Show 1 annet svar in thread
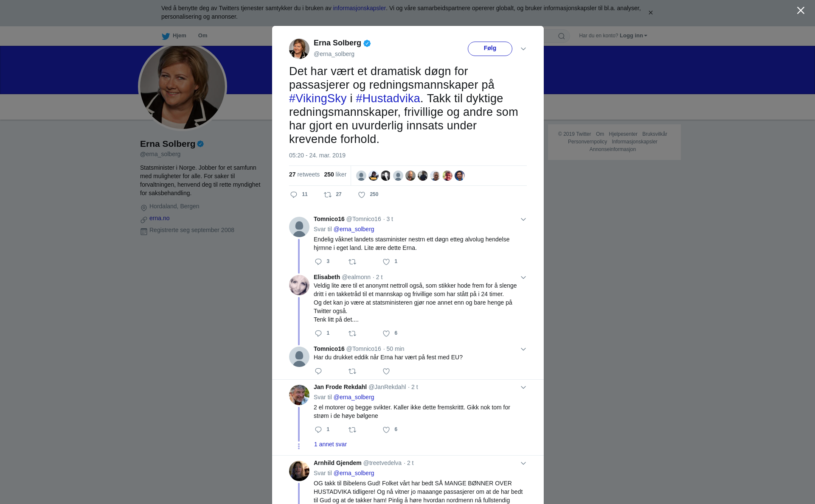815x504 pixels. pos(330,444)
